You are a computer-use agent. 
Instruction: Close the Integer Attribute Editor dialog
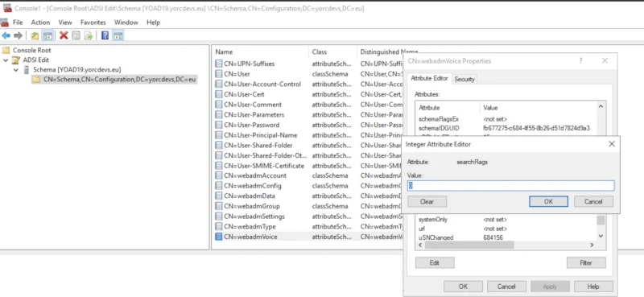tap(612, 144)
